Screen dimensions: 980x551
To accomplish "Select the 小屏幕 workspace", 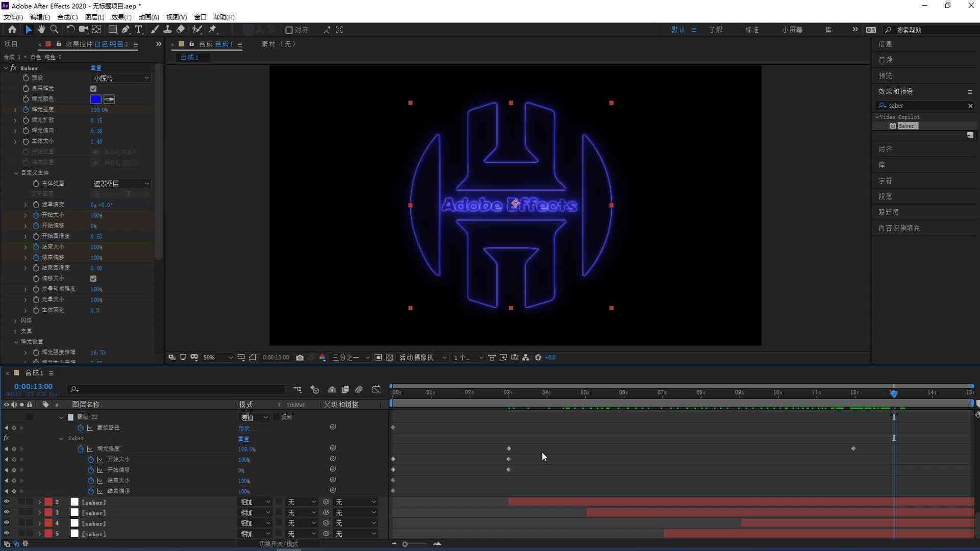I will [x=792, y=30].
